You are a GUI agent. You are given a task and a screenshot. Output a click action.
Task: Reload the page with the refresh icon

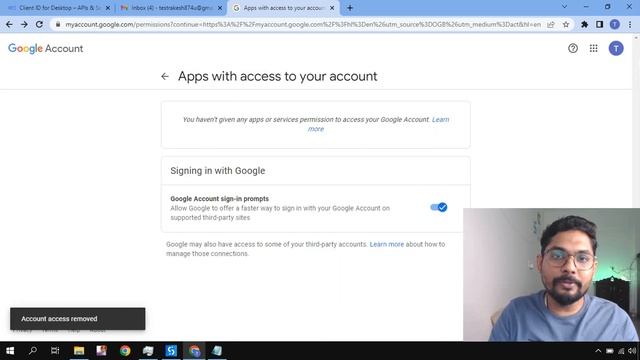tap(39, 24)
